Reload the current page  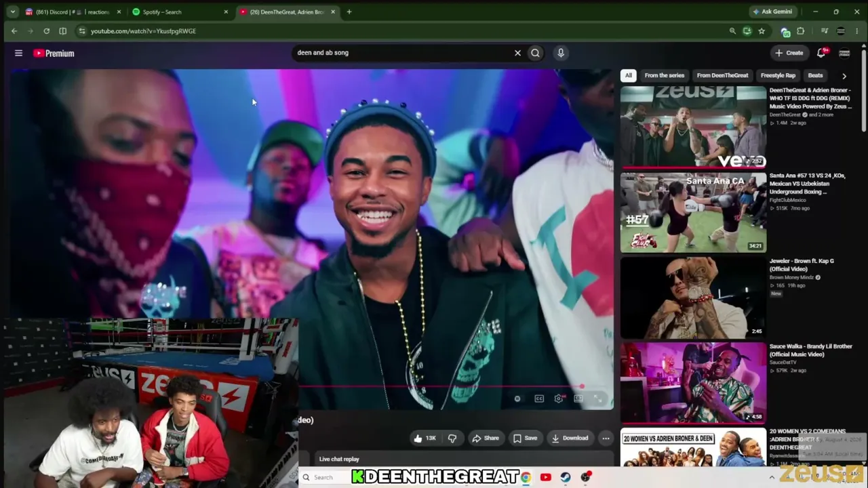46,31
